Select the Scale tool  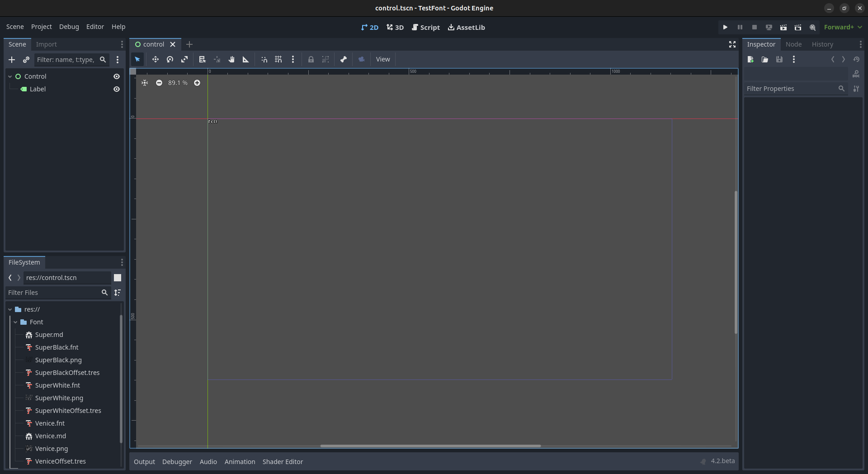pyautogui.click(x=184, y=59)
